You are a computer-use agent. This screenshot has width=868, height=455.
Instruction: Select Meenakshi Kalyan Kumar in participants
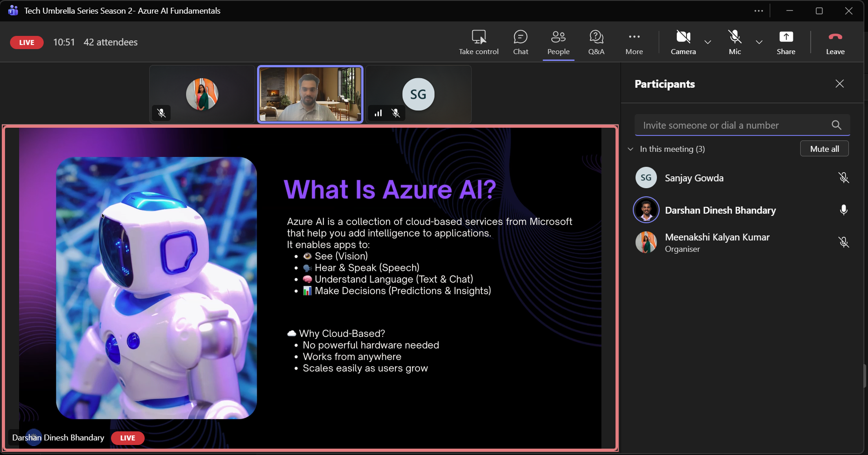pyautogui.click(x=742, y=242)
